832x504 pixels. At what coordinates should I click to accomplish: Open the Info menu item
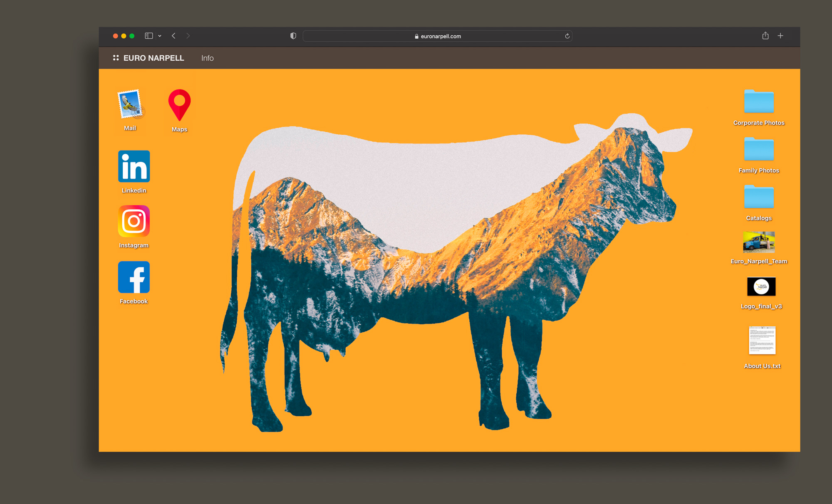pyautogui.click(x=207, y=58)
